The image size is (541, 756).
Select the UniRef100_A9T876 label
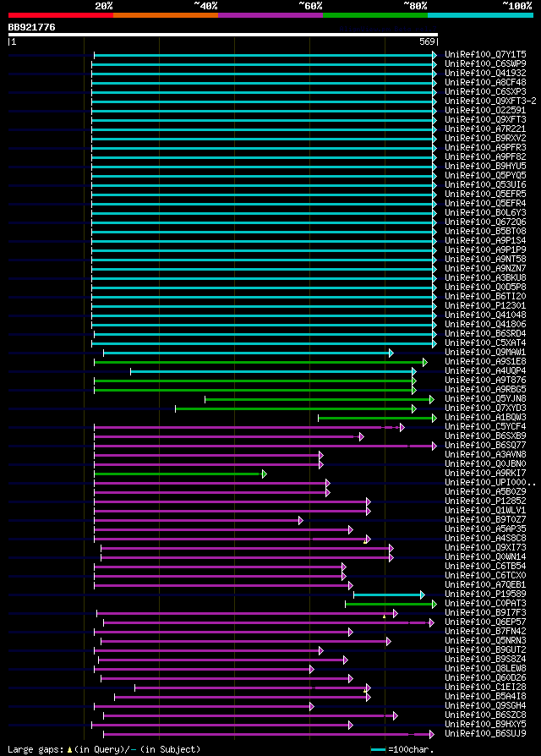[485, 381]
